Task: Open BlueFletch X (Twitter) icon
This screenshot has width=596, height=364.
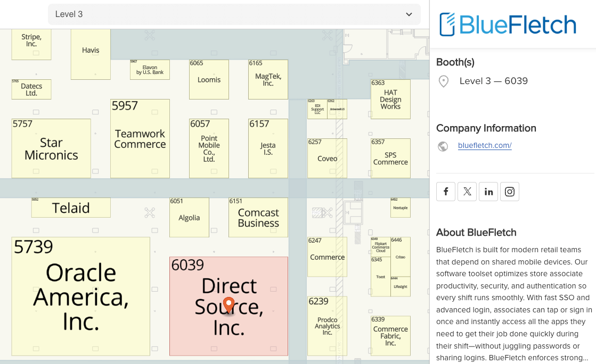Action: pos(467,192)
